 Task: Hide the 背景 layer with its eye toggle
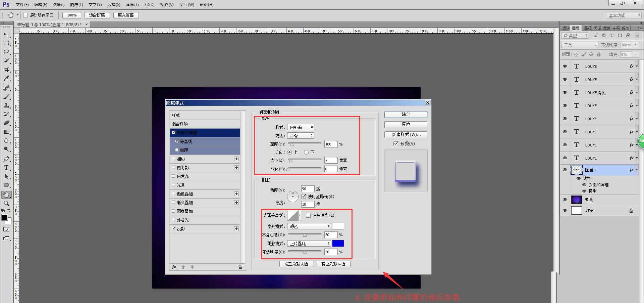point(565,199)
